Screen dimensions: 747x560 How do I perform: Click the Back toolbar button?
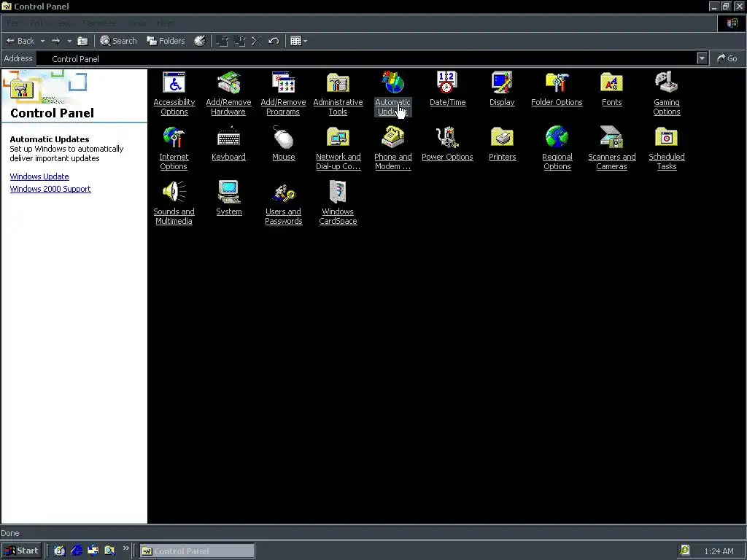tap(20, 41)
